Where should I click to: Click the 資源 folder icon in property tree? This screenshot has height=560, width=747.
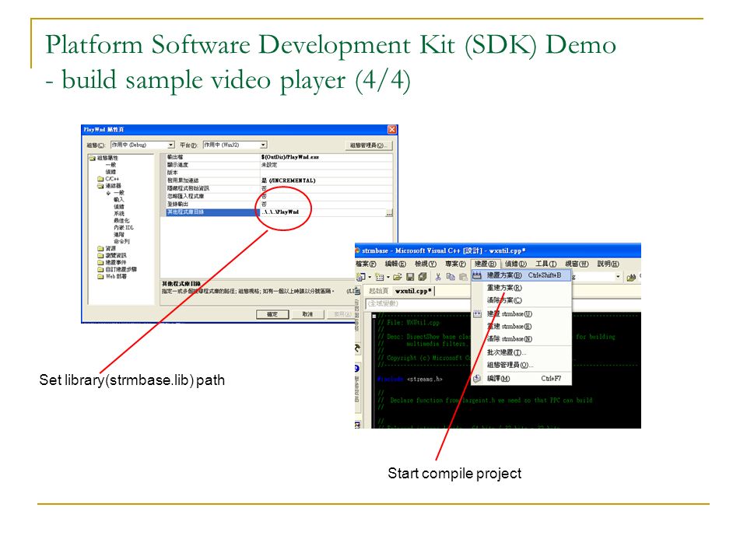point(100,249)
